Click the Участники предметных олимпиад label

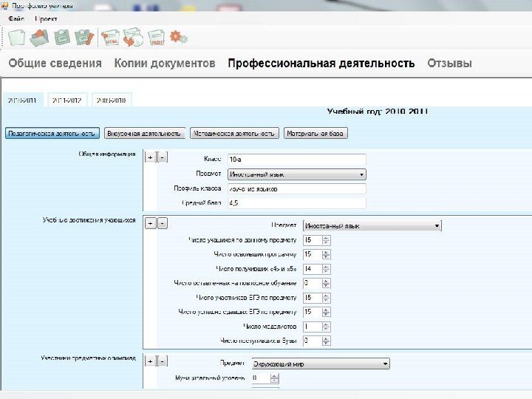click(x=88, y=358)
